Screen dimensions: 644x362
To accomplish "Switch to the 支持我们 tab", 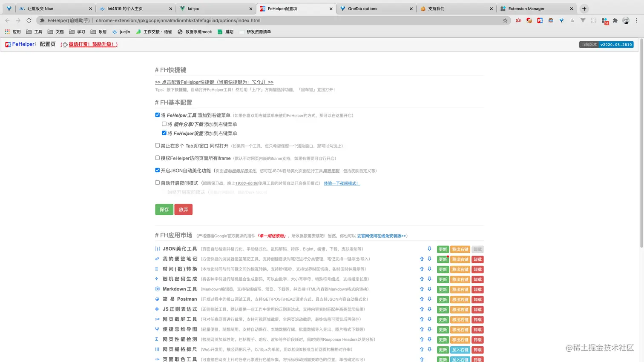I will pyautogui.click(x=456, y=9).
